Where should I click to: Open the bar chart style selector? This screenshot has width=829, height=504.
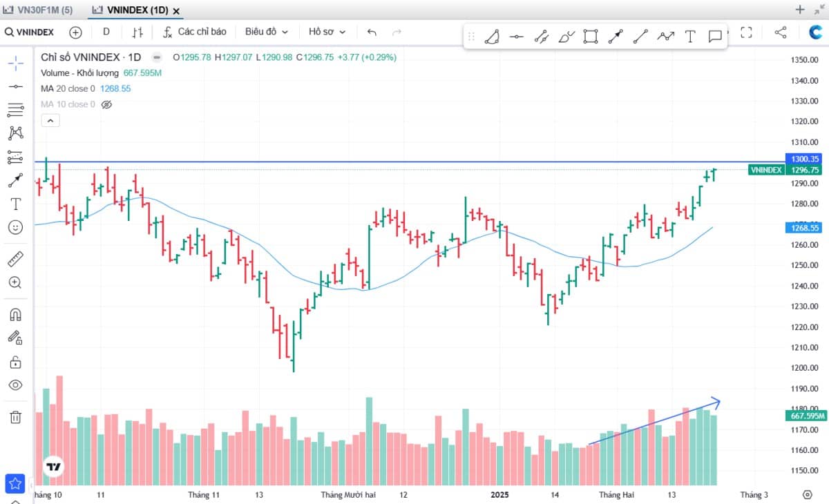[x=137, y=32]
